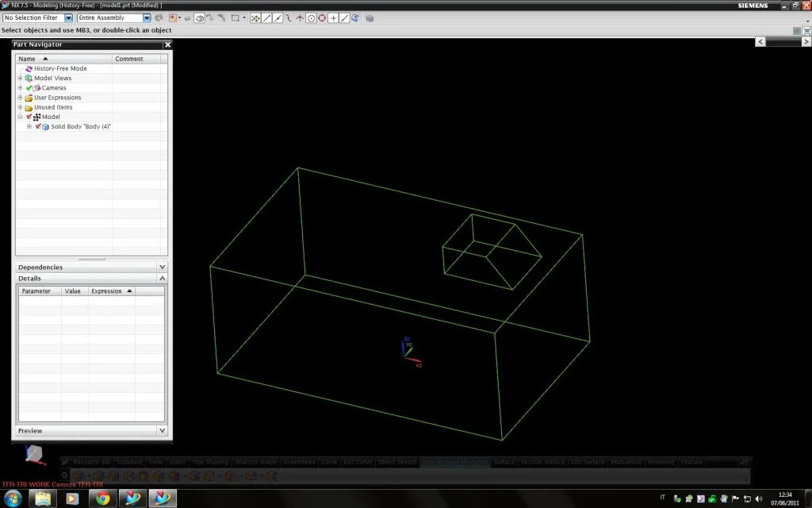The height and width of the screenshot is (508, 812).
Task: Toggle the Enable Snap Point icon
Action: coord(255,17)
